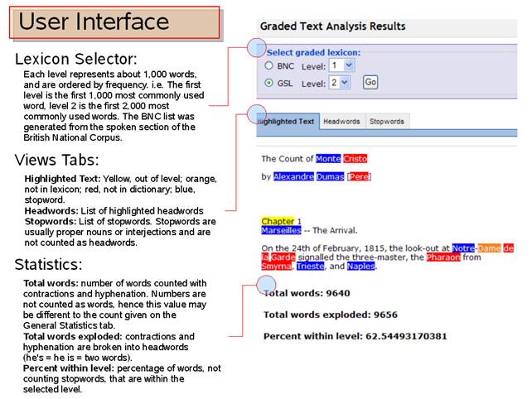Switch to the Highlighted Text tab
The image size is (532, 399).
point(288,122)
